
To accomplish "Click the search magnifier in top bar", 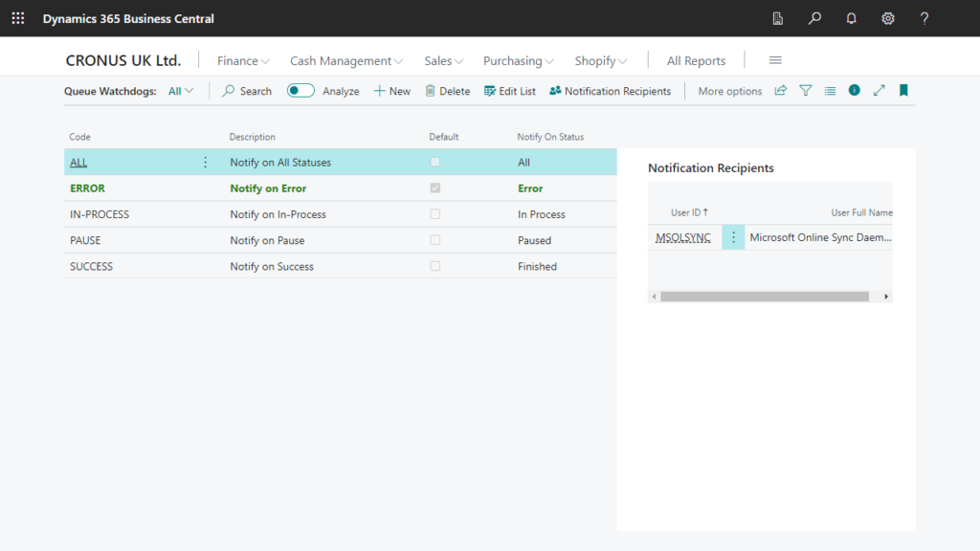I will tap(814, 18).
